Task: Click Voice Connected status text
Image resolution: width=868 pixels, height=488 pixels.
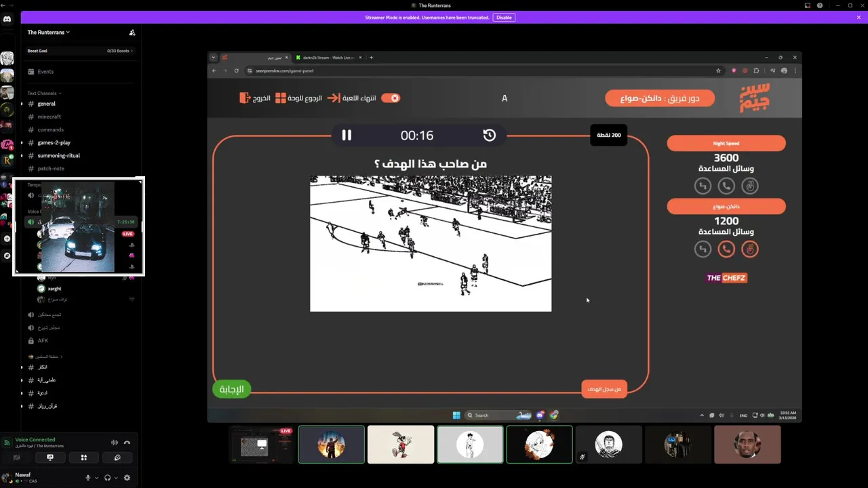Action: (x=35, y=439)
